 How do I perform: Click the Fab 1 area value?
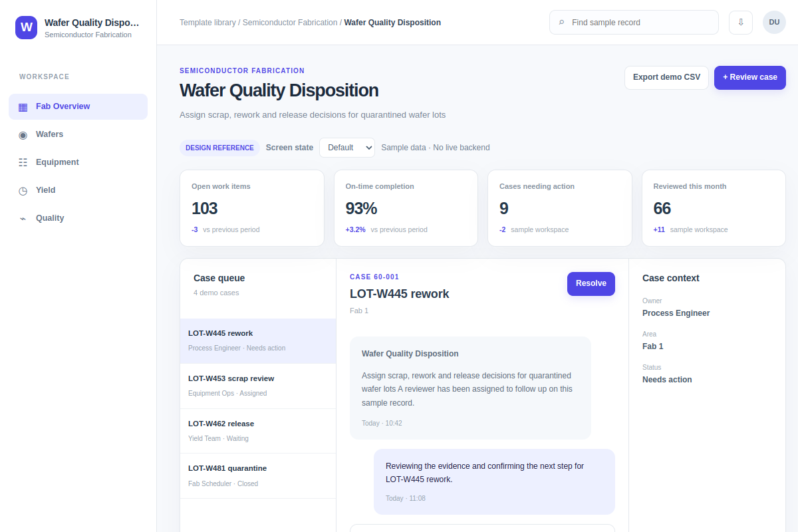[653, 346]
